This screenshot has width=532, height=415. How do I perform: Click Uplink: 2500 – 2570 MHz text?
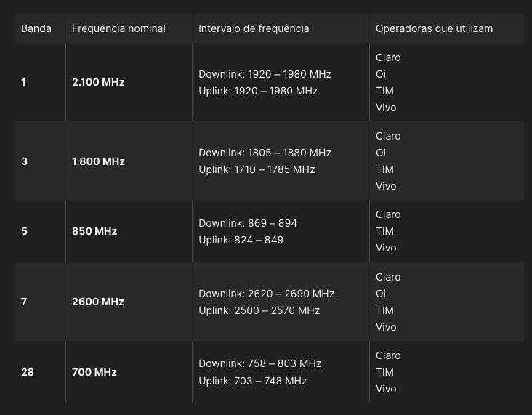(x=259, y=310)
